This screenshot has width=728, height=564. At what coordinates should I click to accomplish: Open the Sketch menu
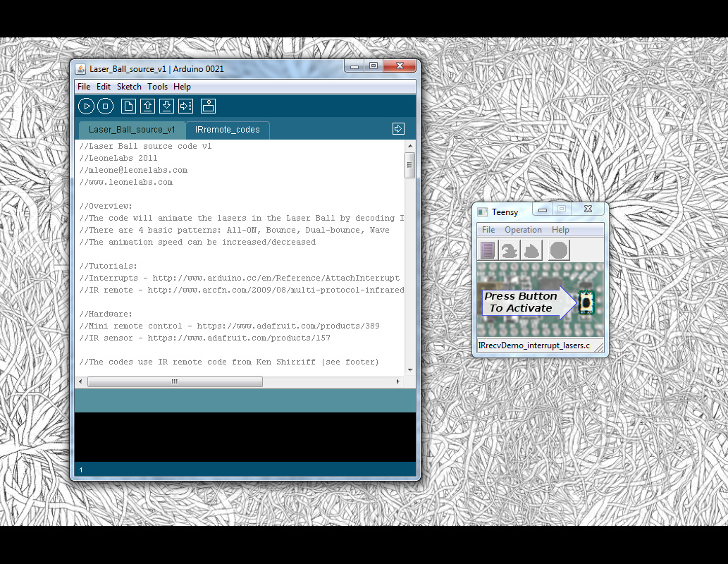click(x=129, y=87)
